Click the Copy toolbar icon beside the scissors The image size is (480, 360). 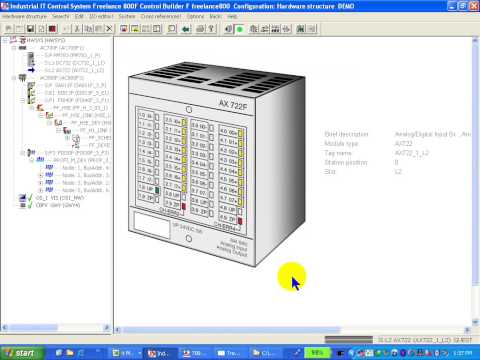[x=88, y=29]
